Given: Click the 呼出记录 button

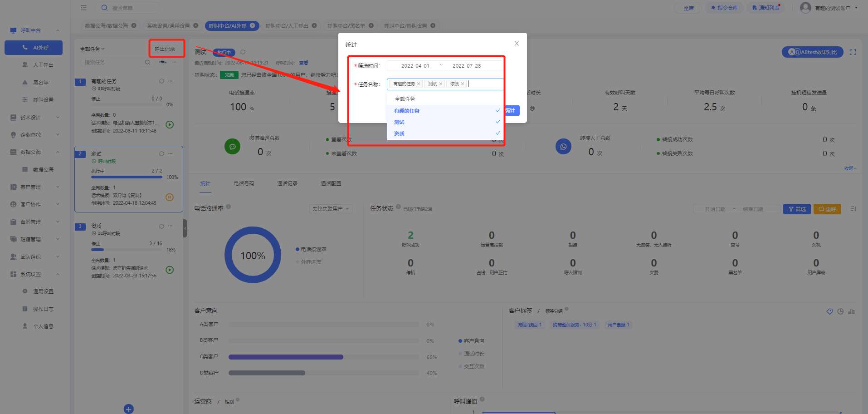Looking at the screenshot, I should (165, 49).
